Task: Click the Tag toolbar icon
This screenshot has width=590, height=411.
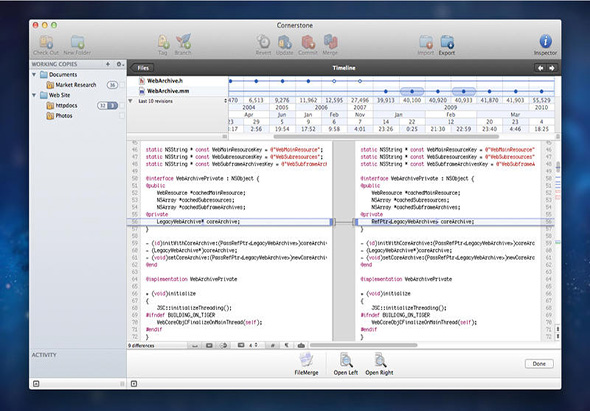Action: 163,41
